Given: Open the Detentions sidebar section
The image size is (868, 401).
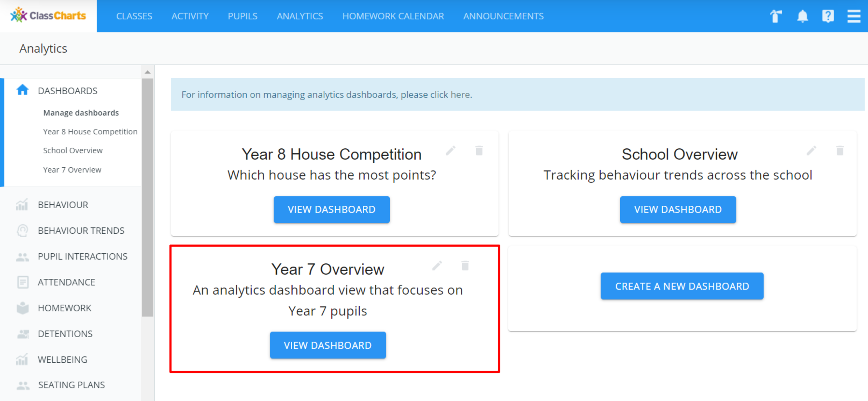Looking at the screenshot, I should click(65, 334).
